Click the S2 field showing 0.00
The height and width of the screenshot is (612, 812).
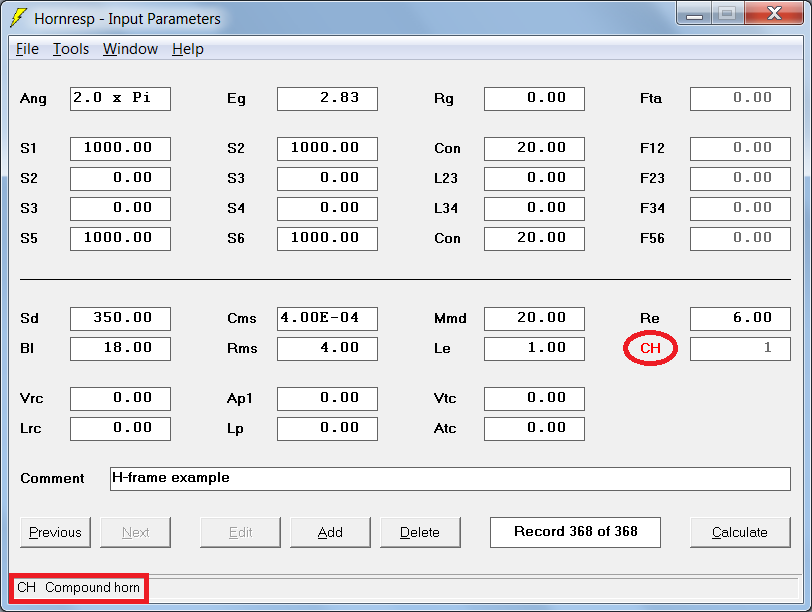tap(120, 179)
